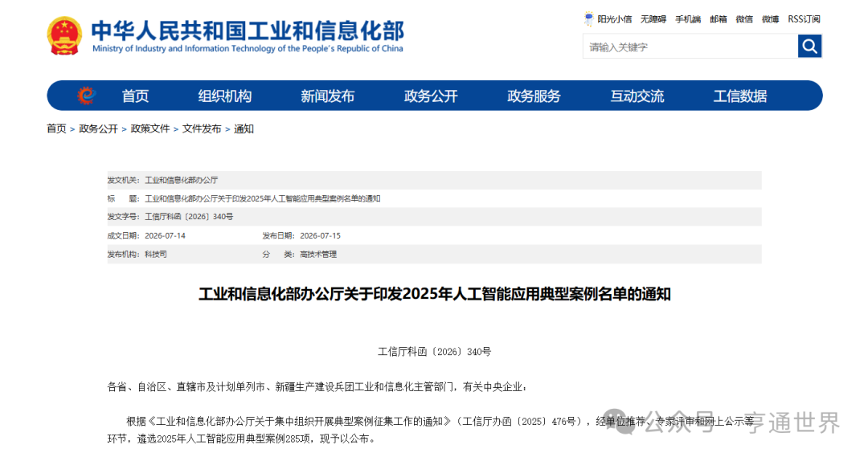Click the 发布机构 科技司 value

(156, 255)
